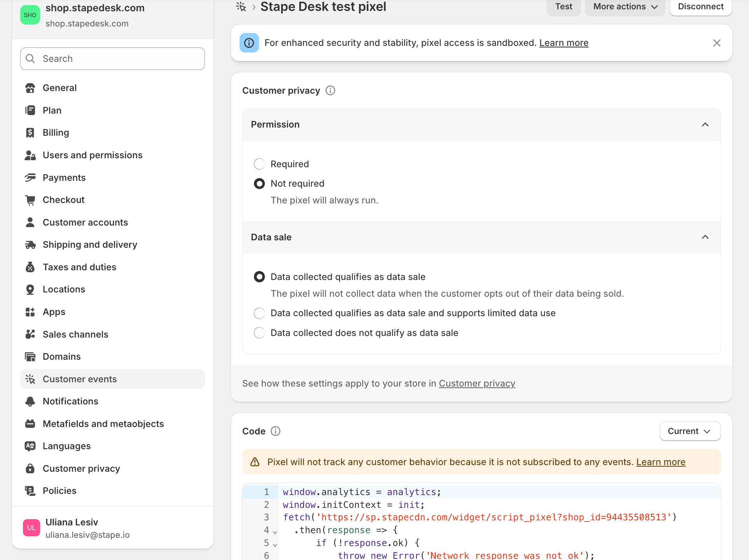Click the blue info icon in banner

[249, 43]
